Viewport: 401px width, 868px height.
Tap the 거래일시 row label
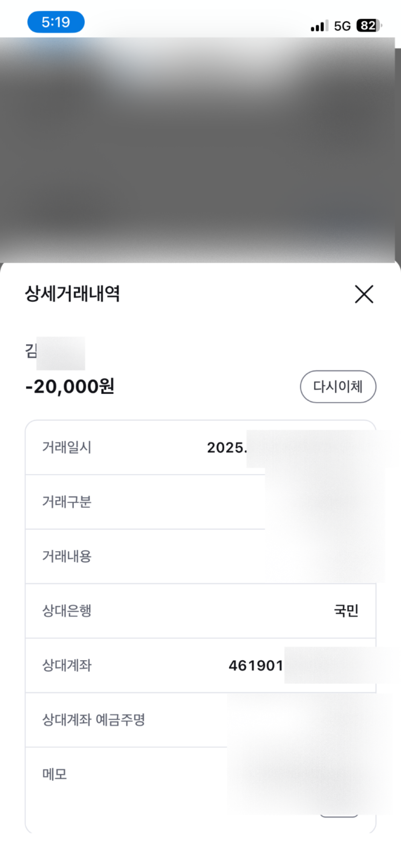tap(67, 447)
